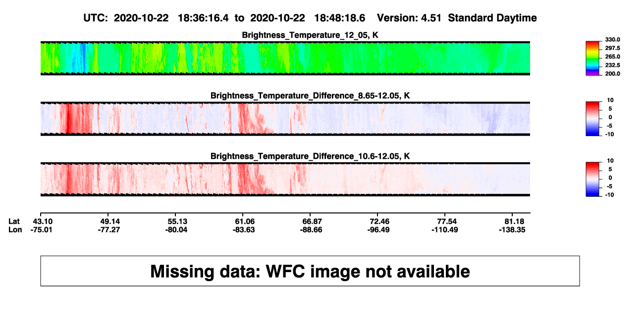This screenshot has height=330, width=644.
Task: Click latitude value 81.18
Action: [x=514, y=221]
